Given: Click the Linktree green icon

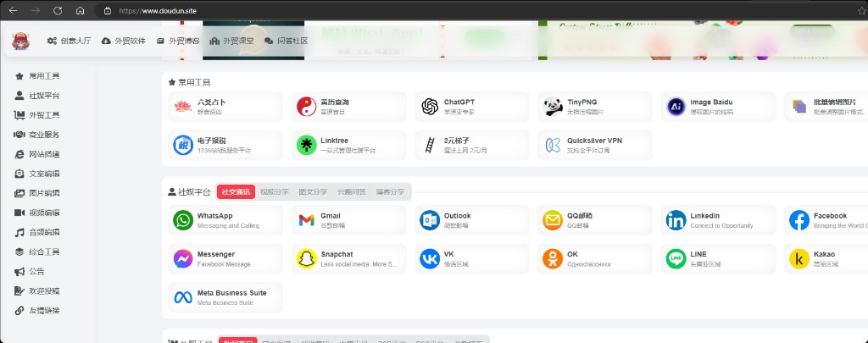Looking at the screenshot, I should click(x=306, y=145).
